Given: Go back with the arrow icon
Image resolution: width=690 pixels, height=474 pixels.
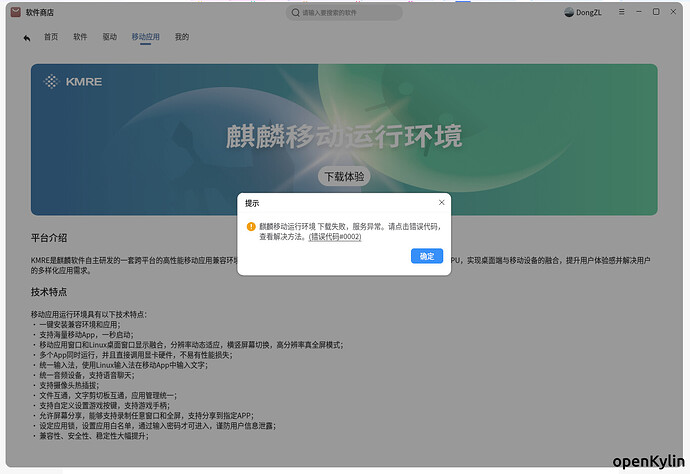Looking at the screenshot, I should 27,38.
